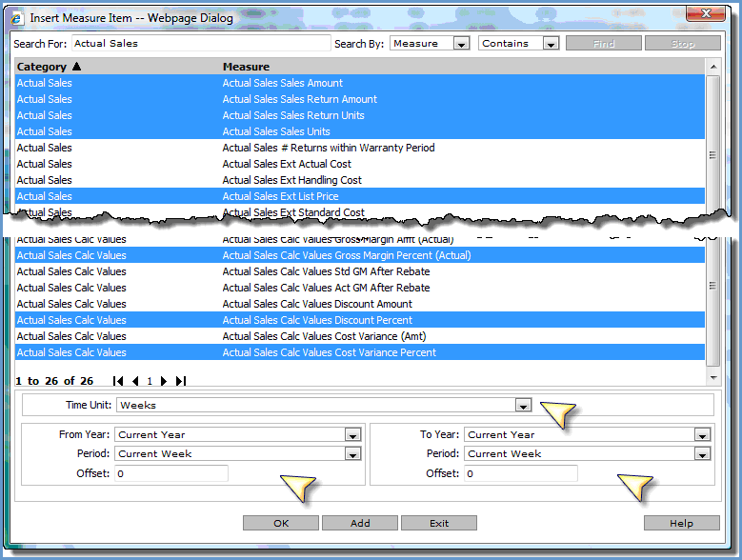This screenshot has width=742, height=560.
Task: Click the OK button
Action: (x=280, y=523)
